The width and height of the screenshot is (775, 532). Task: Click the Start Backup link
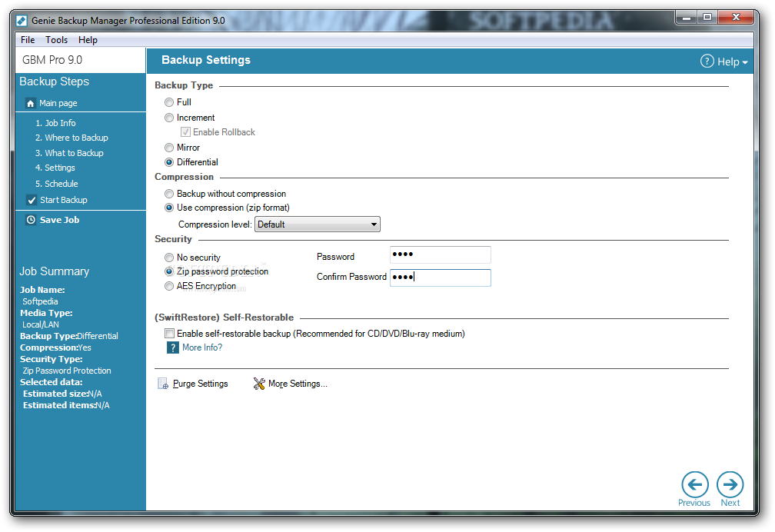coord(64,200)
